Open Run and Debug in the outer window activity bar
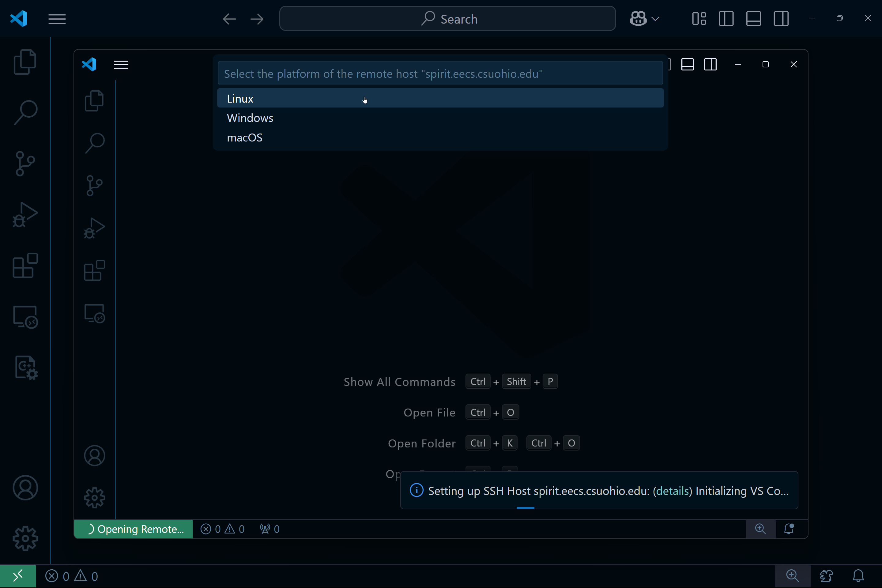 (x=25, y=214)
